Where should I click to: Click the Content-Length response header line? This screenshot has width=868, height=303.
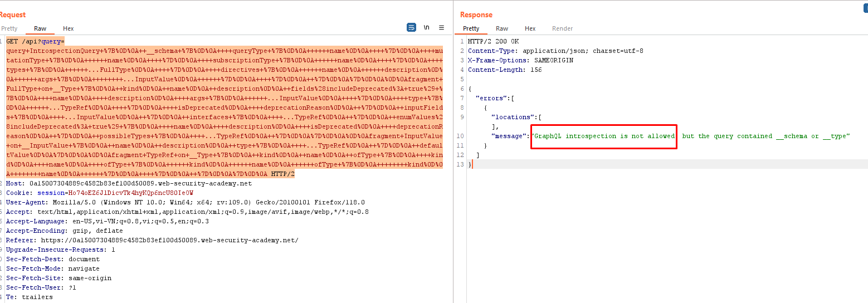pyautogui.click(x=505, y=70)
